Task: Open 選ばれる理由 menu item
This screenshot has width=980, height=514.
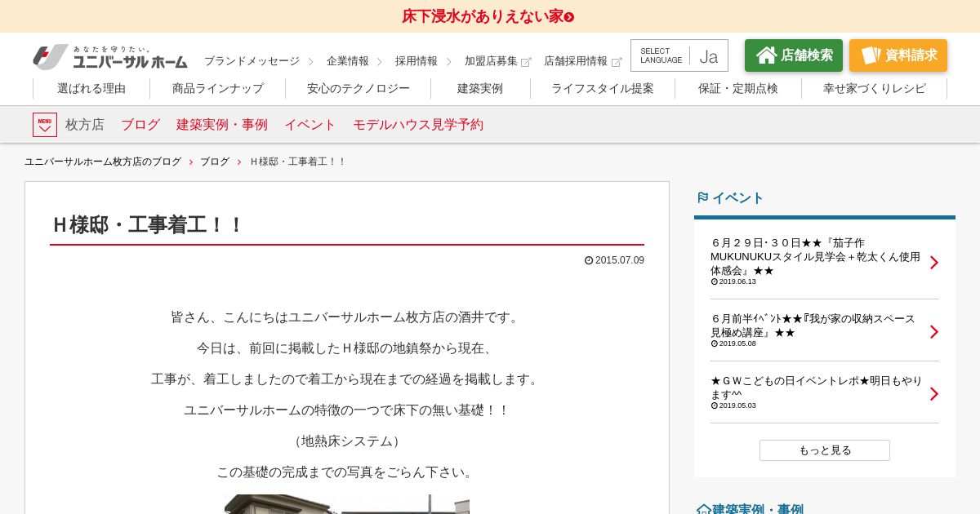Action: [91, 88]
